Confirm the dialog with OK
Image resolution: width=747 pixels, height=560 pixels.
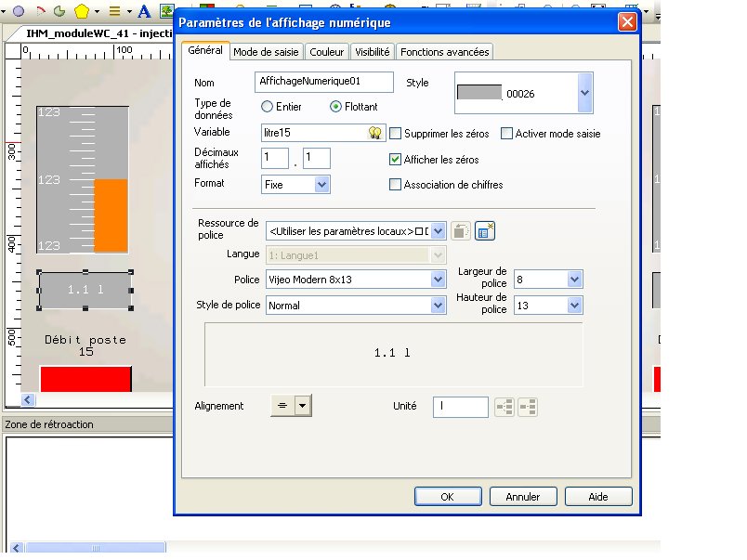click(447, 497)
